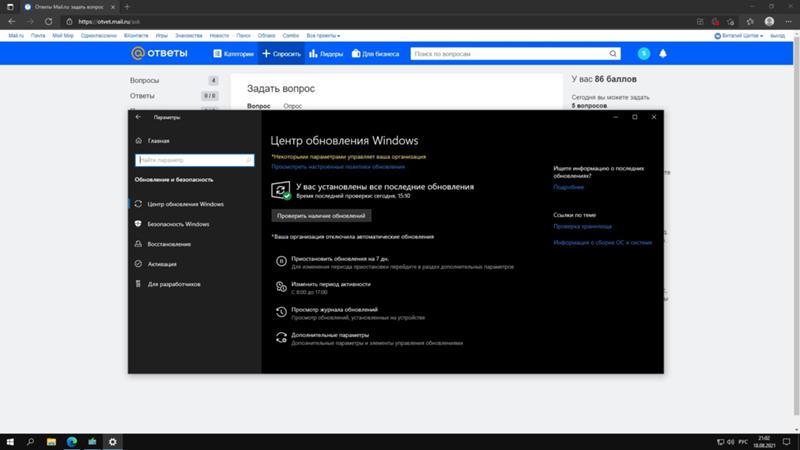Click Спросить in the Ответы header

(281, 54)
